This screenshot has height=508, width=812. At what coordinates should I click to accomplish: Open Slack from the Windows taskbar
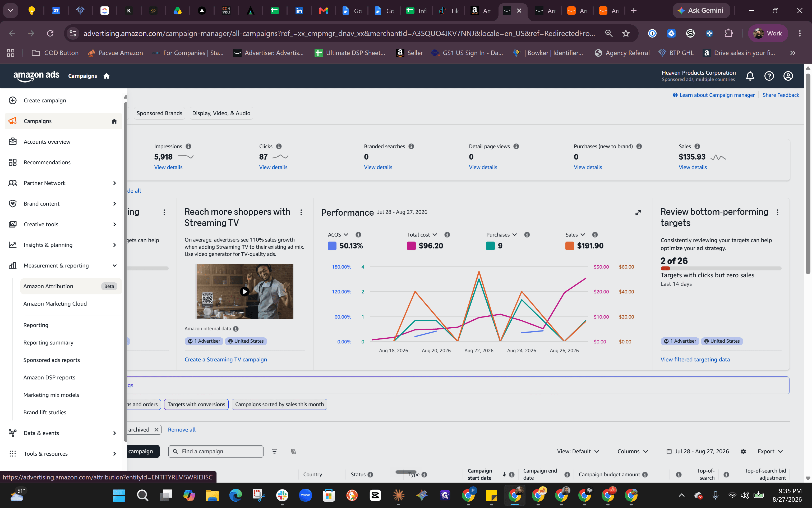[282, 495]
